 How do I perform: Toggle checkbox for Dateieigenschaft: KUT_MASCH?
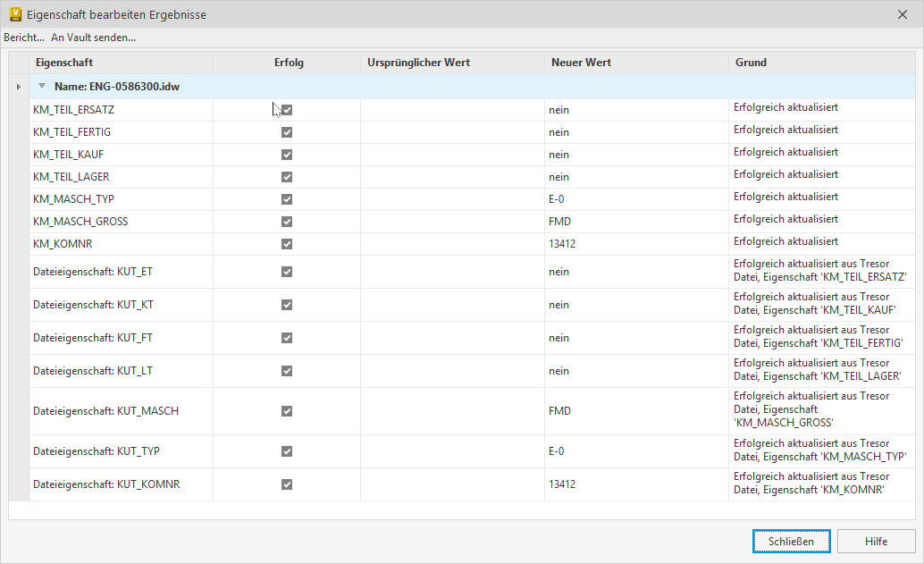coord(287,411)
